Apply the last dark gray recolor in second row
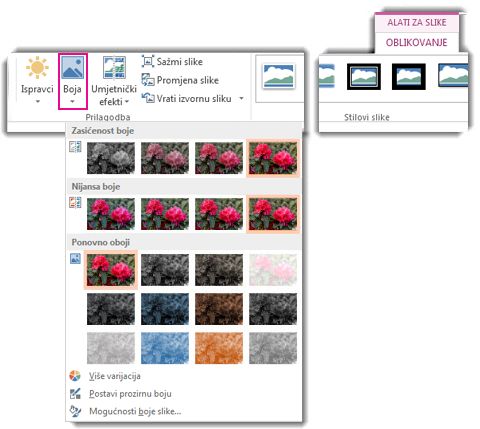Screen dimensions: 480x429 point(273,309)
